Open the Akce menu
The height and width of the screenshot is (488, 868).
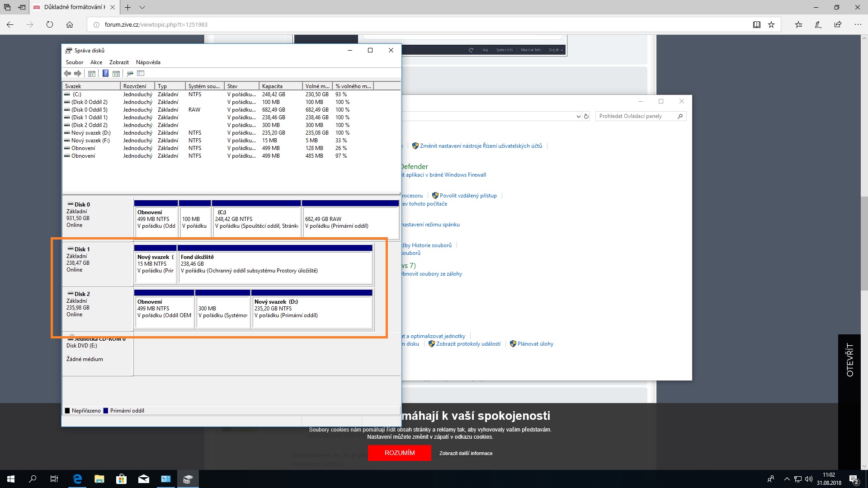[x=96, y=62]
